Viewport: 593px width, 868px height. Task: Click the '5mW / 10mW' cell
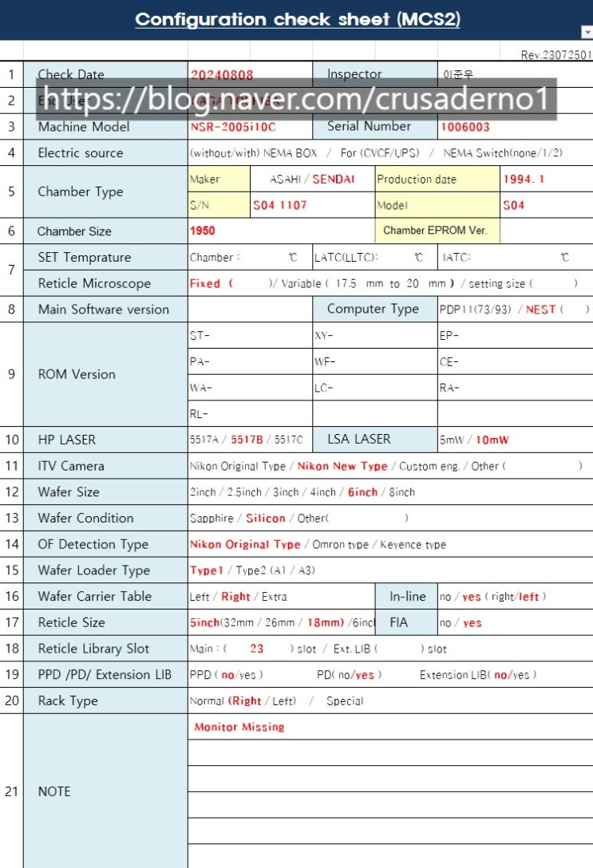point(516,440)
